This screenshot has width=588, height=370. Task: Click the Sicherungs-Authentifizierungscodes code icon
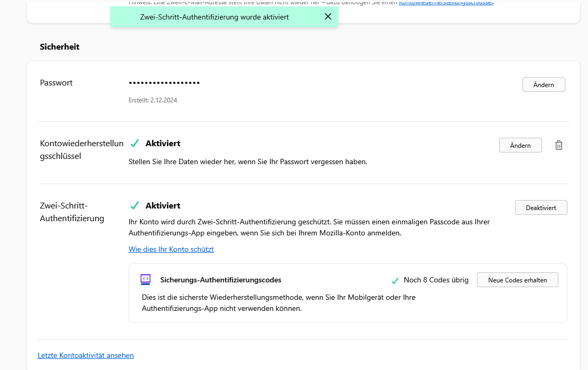pyautogui.click(x=146, y=280)
